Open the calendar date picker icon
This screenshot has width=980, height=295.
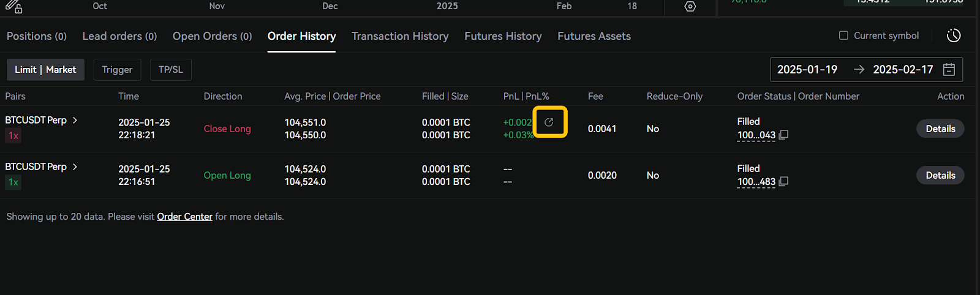(x=949, y=69)
